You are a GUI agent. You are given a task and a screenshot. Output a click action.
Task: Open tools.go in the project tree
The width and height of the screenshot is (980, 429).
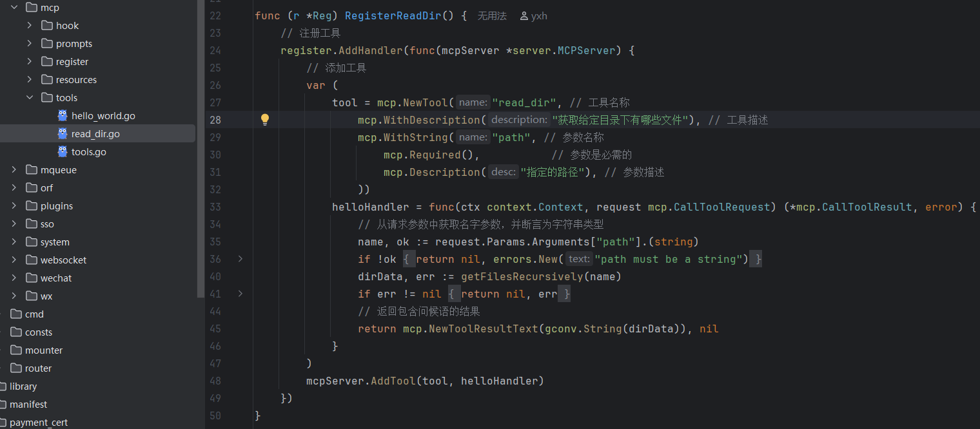[x=89, y=152]
